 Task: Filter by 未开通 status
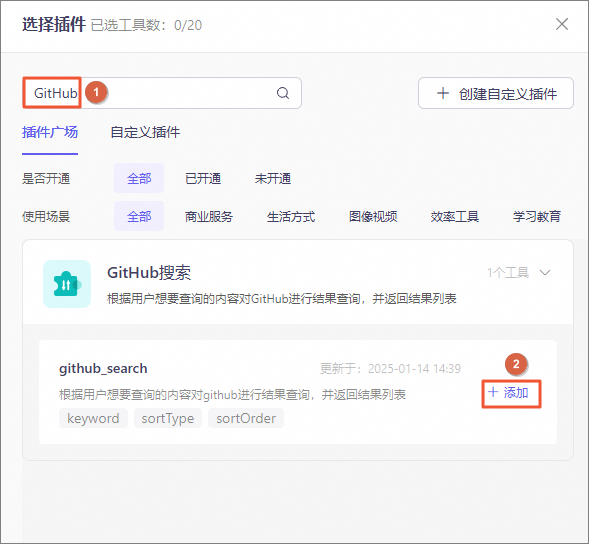[x=273, y=178]
